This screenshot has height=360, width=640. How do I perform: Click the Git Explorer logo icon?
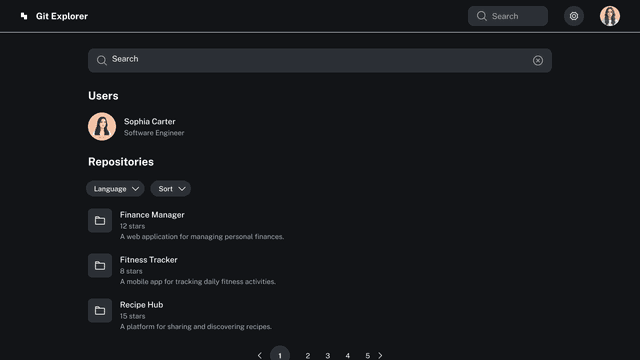click(x=24, y=16)
